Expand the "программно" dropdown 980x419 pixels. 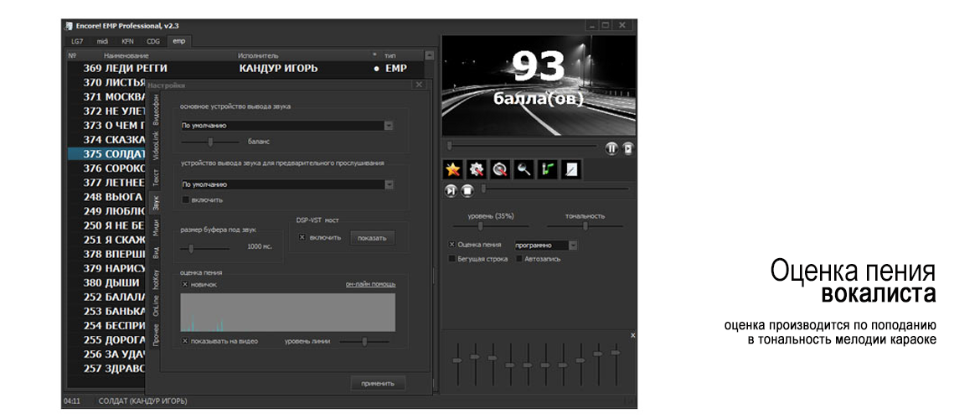tap(573, 245)
